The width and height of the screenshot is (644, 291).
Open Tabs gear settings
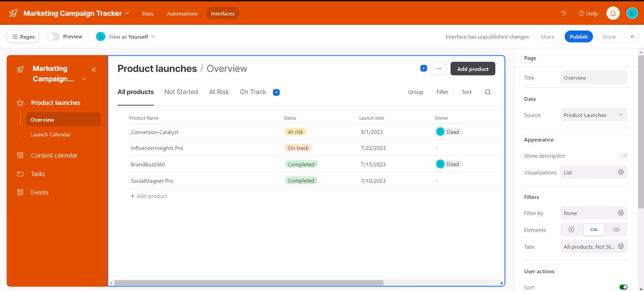pyautogui.click(x=621, y=246)
